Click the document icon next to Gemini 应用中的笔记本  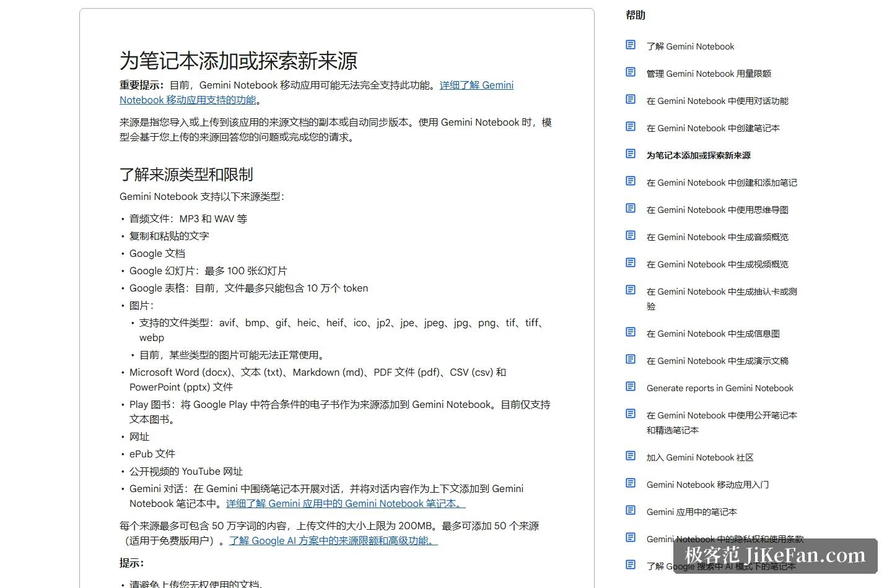pyautogui.click(x=631, y=510)
